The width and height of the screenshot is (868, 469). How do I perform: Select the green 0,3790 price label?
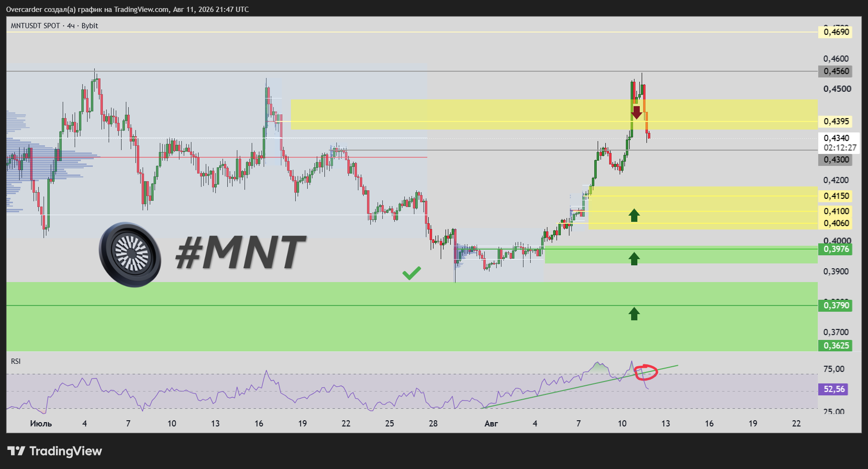835,305
